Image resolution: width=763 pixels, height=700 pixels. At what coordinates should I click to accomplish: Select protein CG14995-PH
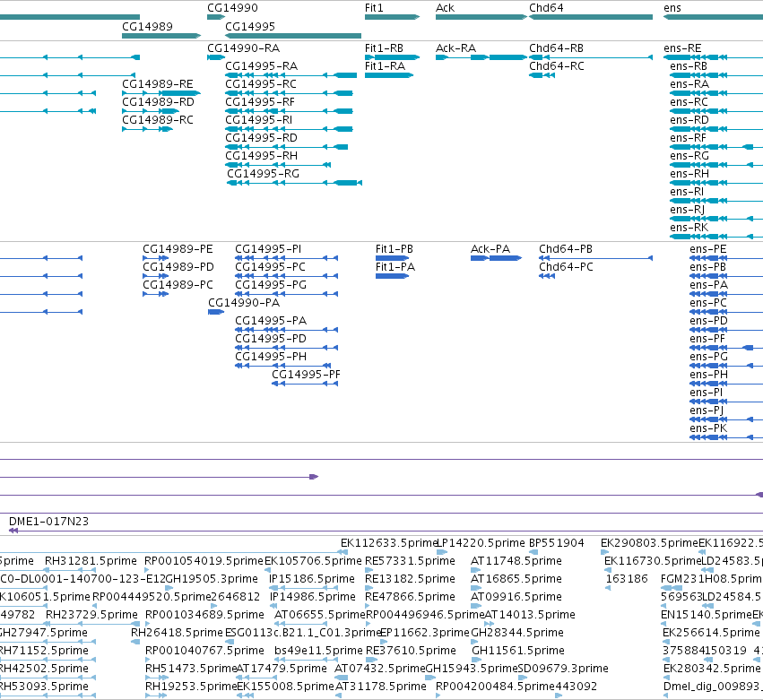283,366
